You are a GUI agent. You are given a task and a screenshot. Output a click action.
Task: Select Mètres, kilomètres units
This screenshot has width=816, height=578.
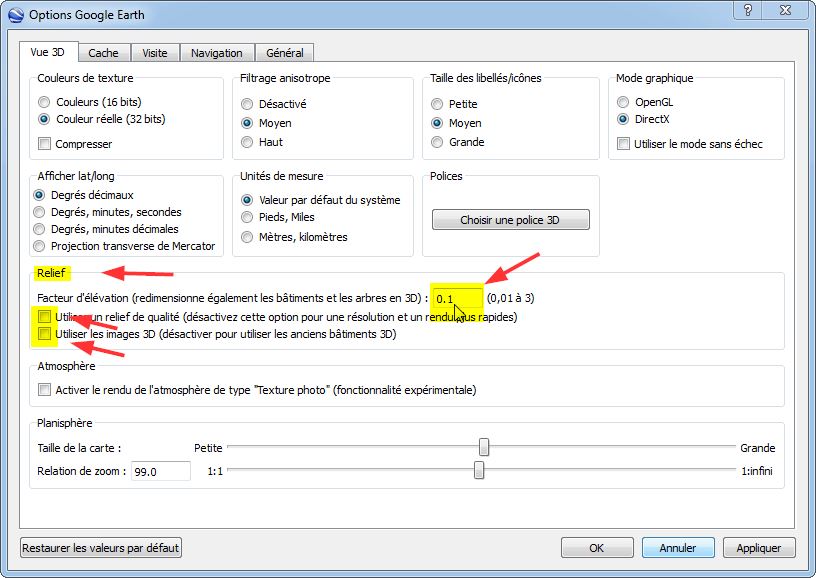click(294, 237)
